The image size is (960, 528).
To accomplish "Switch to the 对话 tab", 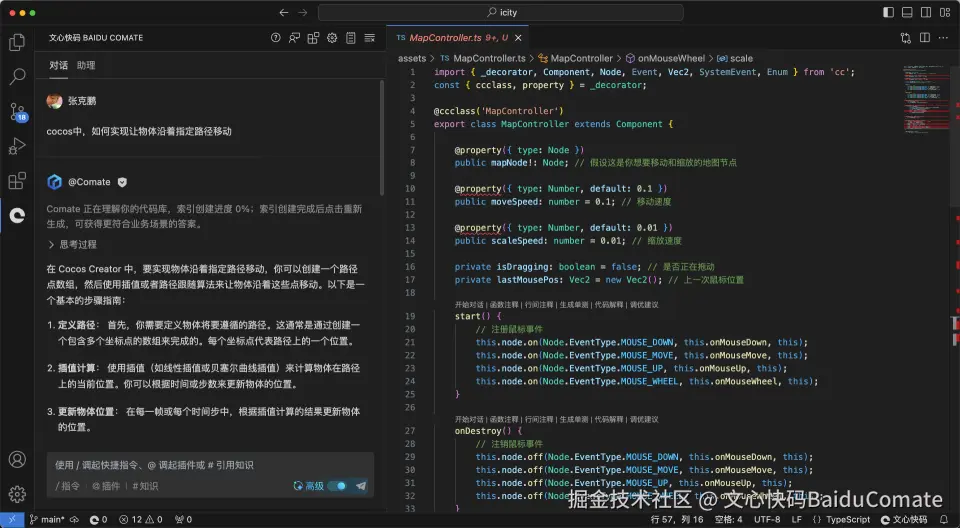I will (59, 66).
